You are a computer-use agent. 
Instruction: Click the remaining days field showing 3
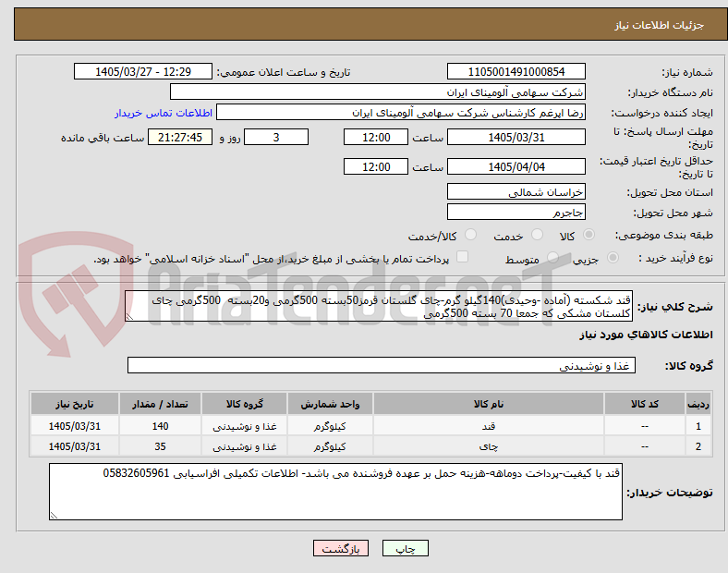pyautogui.click(x=276, y=137)
